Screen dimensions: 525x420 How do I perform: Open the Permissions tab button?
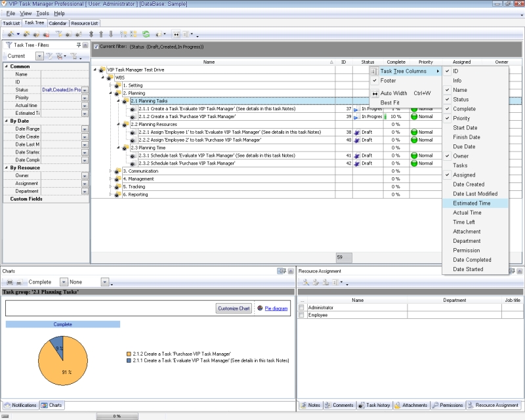[448, 406]
